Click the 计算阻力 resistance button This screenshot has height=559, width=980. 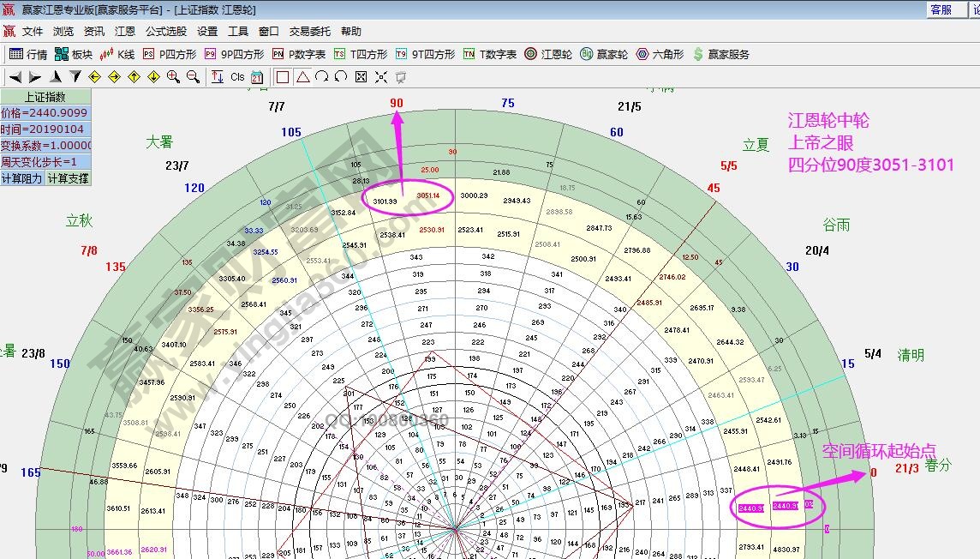pyautogui.click(x=24, y=178)
